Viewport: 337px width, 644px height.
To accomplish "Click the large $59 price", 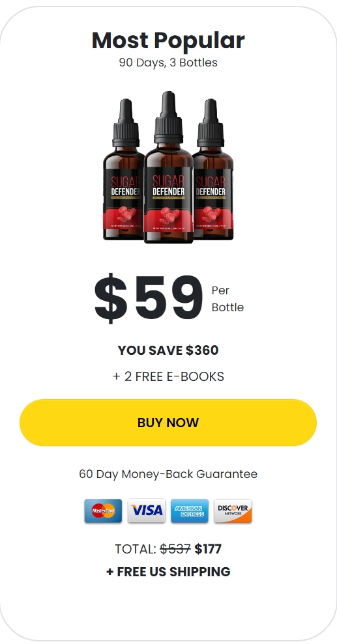I will pos(149,298).
